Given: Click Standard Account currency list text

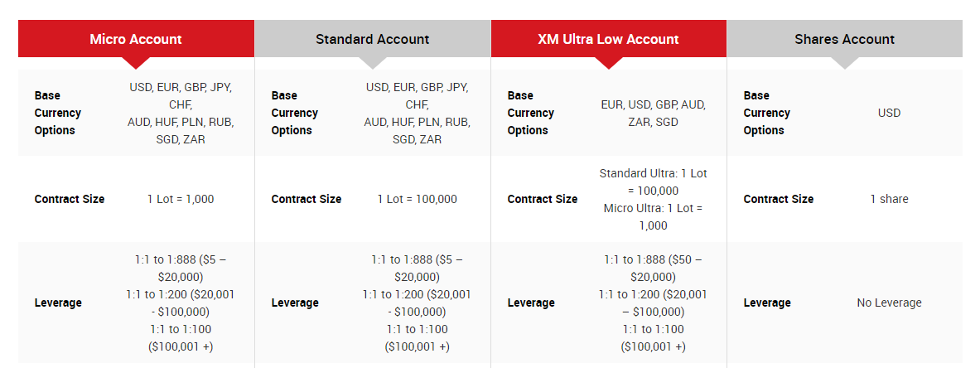Looking at the screenshot, I should pyautogui.click(x=417, y=114).
